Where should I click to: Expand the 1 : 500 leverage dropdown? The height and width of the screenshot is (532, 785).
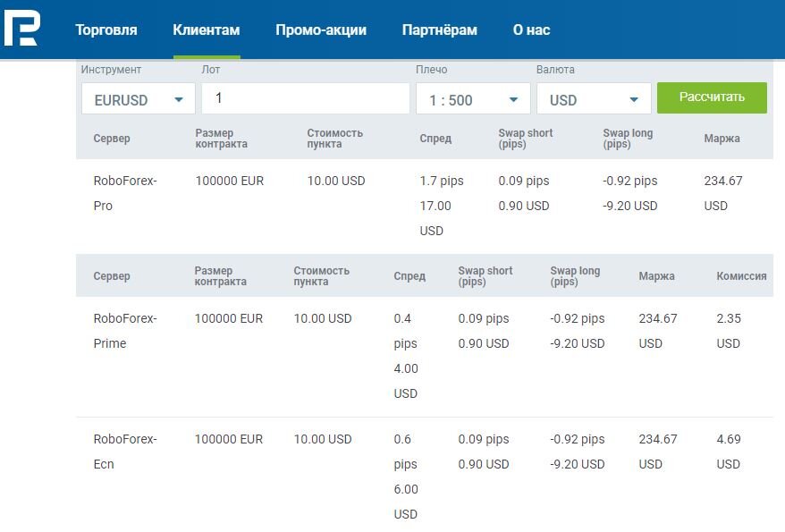473,98
